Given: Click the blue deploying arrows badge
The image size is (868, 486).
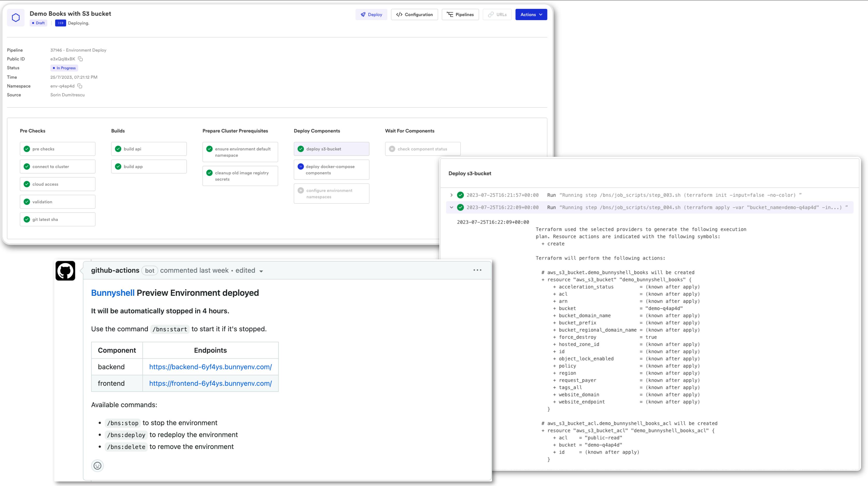Looking at the screenshot, I should [60, 23].
